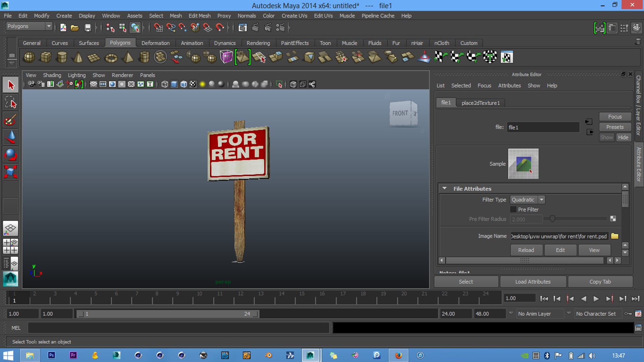Click the Reload button

[526, 250]
